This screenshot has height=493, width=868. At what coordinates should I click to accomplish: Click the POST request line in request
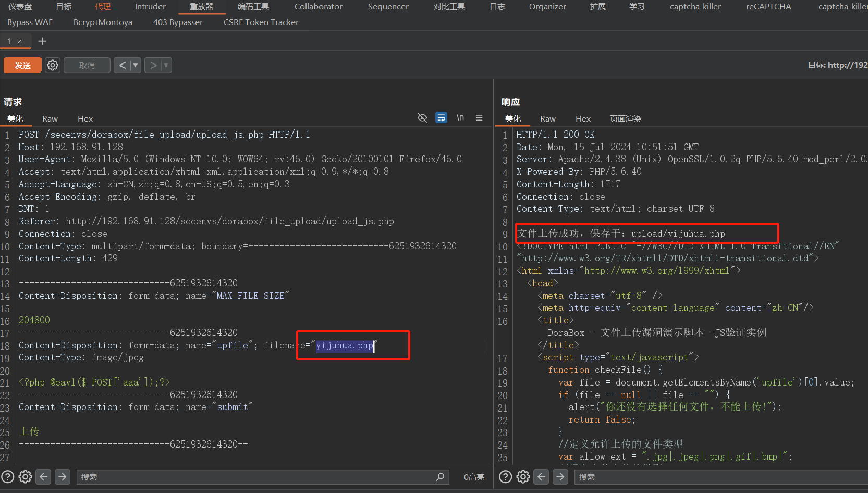pos(164,135)
